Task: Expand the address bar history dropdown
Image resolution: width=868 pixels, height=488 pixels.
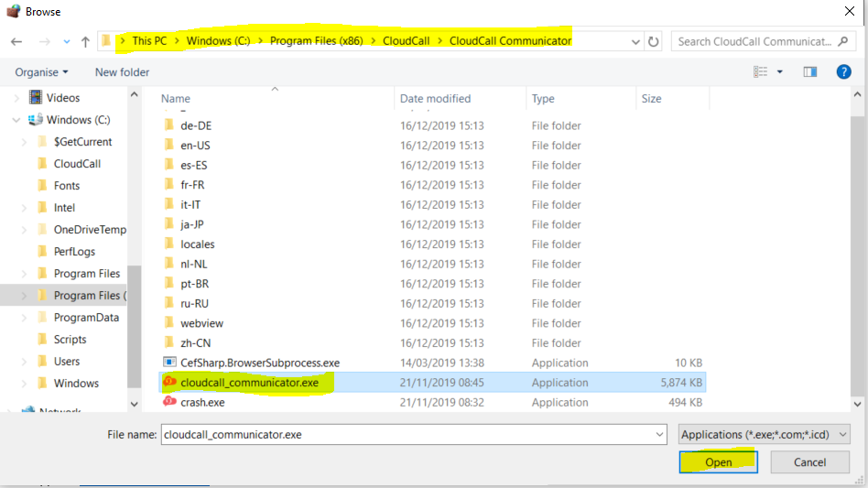Action: click(x=635, y=41)
